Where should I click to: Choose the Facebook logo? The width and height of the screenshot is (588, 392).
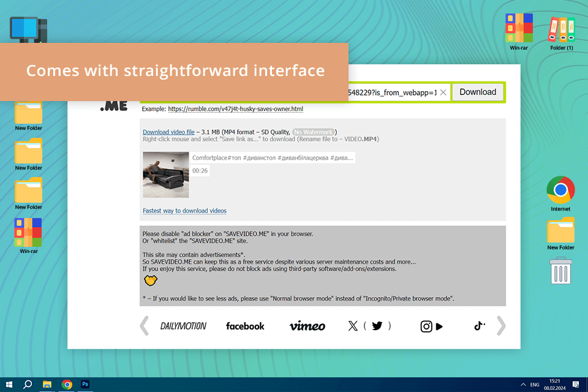point(245,326)
